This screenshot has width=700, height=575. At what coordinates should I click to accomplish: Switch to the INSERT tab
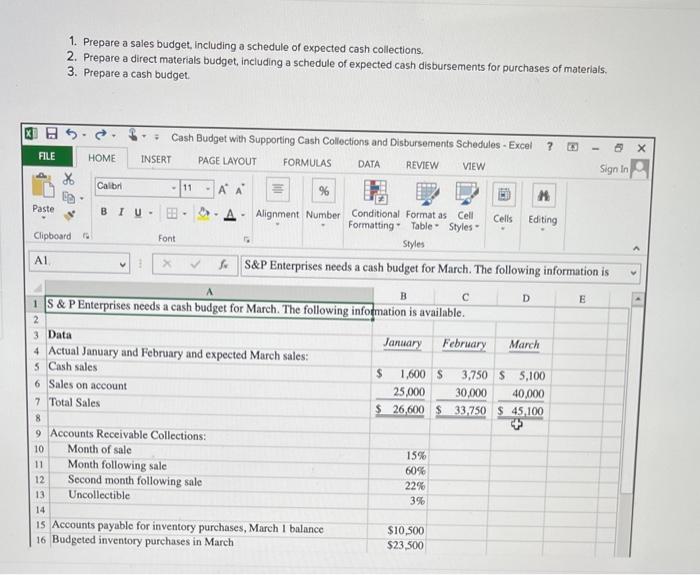pos(156,159)
